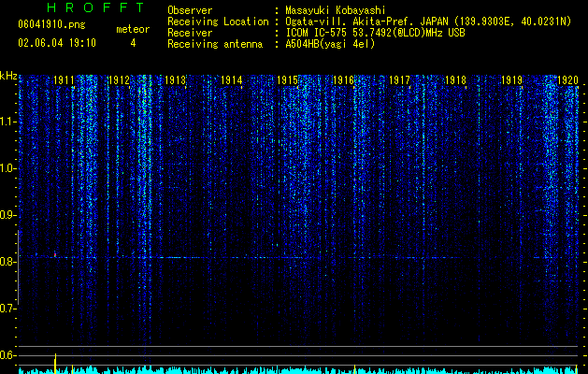Select the file name 06041910.png
The height and width of the screenshot is (374, 588).
(51, 25)
